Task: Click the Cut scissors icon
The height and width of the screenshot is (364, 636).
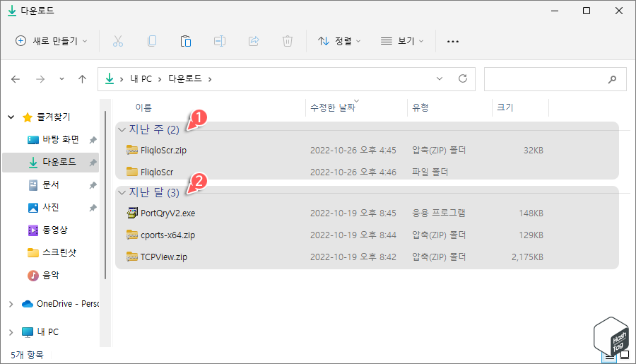Action: pyautogui.click(x=117, y=41)
